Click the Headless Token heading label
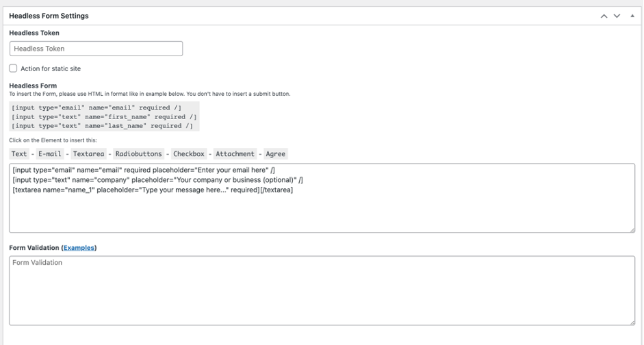The width and height of the screenshot is (644, 345). pos(34,33)
